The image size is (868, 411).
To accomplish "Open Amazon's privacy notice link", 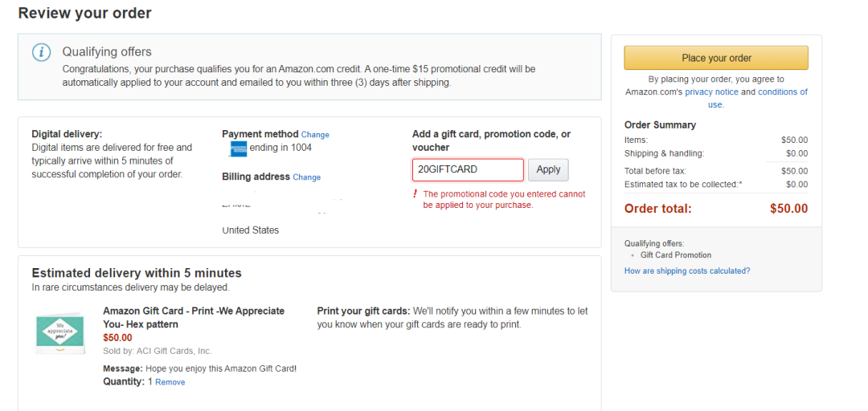I will pyautogui.click(x=711, y=92).
